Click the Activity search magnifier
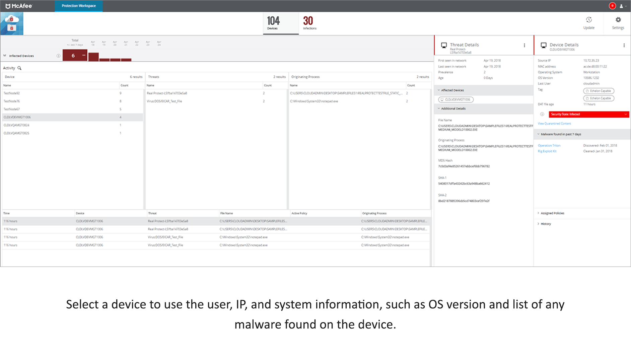The height and width of the screenshot is (364, 631). click(19, 68)
